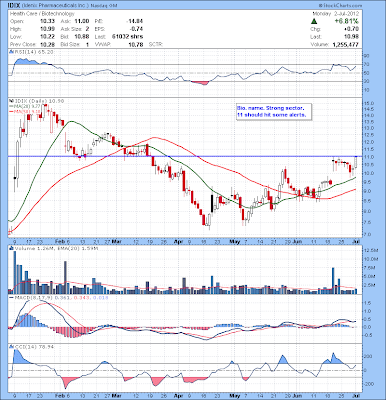Click the CCI(14) panel legend icon
Screen dimensions: 386x400
(x=11, y=347)
